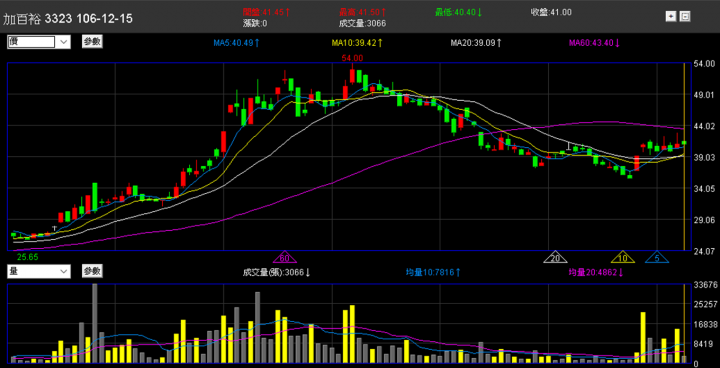Select the 5-day MA triangle marker

pos(657,257)
